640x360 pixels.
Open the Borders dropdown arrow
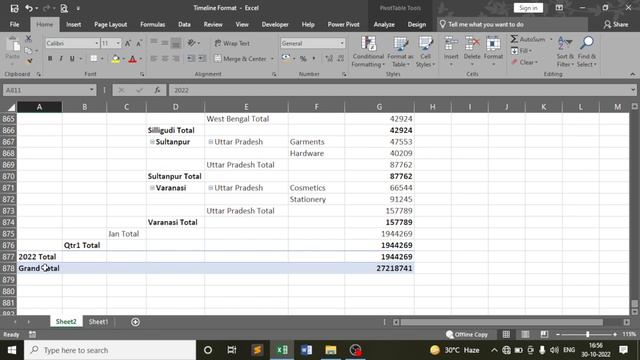pos(102,59)
